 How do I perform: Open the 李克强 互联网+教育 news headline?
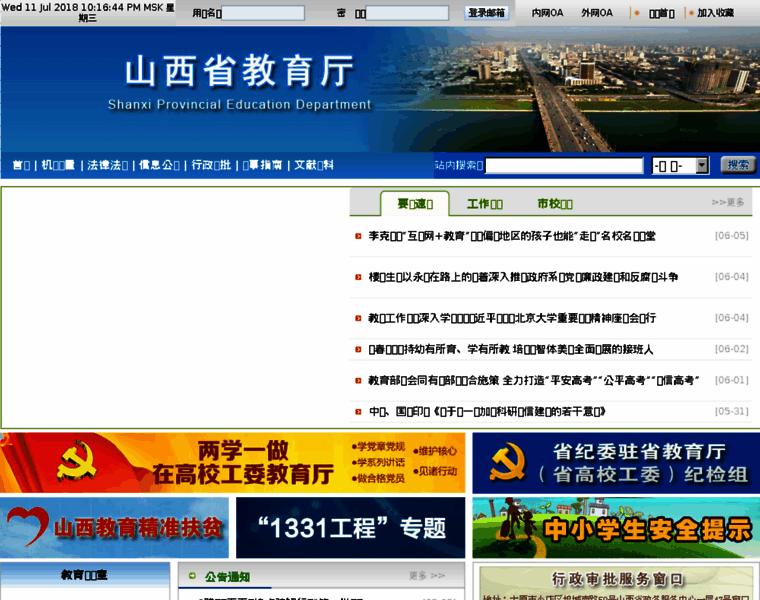point(512,237)
